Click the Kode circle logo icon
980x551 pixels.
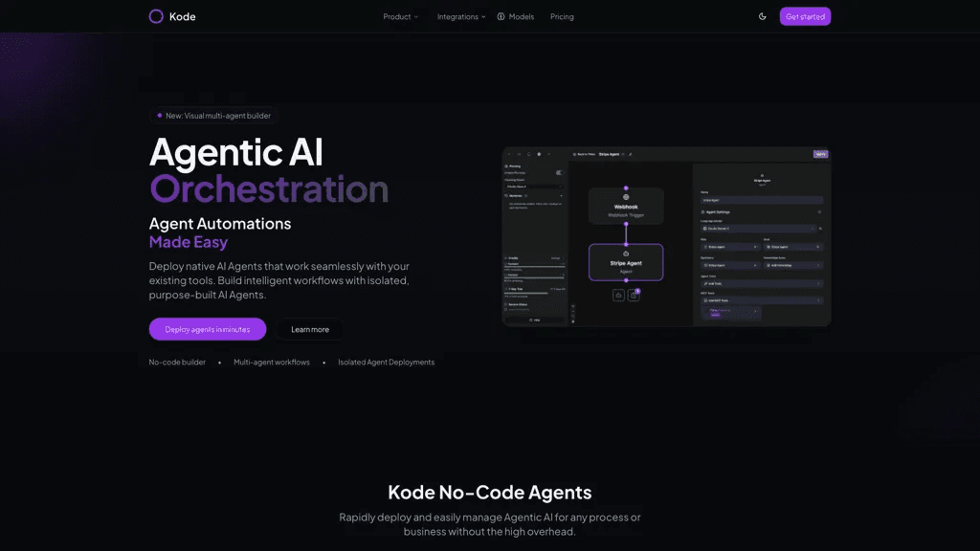pyautogui.click(x=156, y=16)
